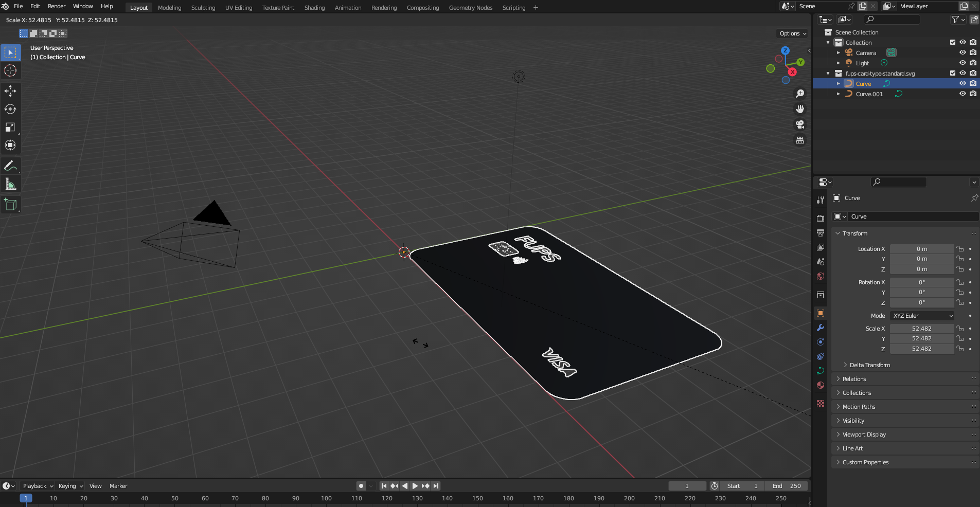Viewport: 980px width, 507px height.
Task: Click the outliner search field
Action: point(892,20)
